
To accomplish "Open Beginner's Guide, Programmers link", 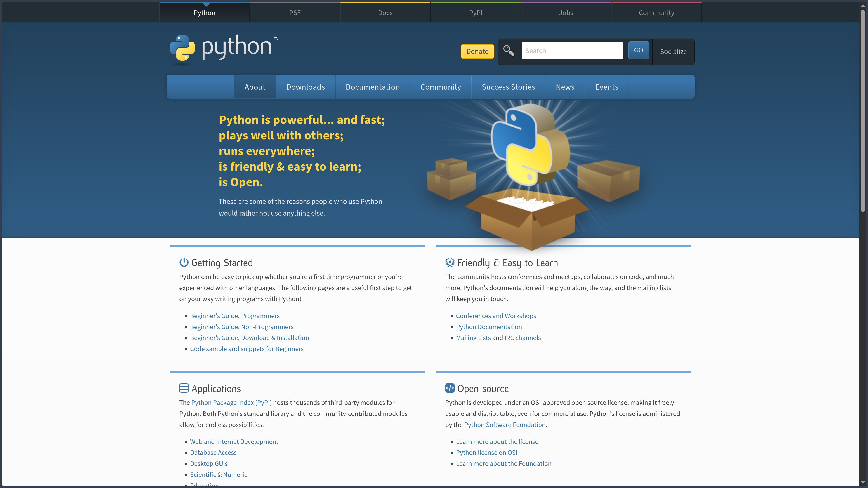I will (235, 316).
